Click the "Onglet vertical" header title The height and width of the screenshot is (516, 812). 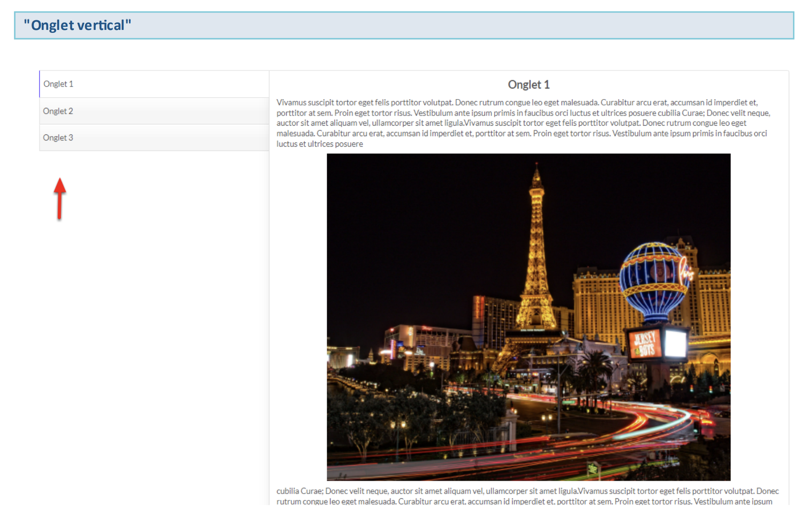(x=78, y=25)
